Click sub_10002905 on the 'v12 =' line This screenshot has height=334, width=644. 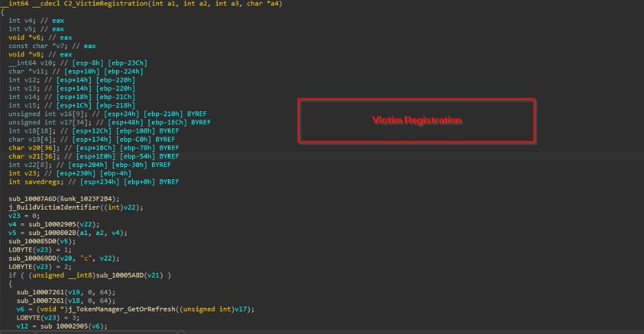[x=64, y=326]
